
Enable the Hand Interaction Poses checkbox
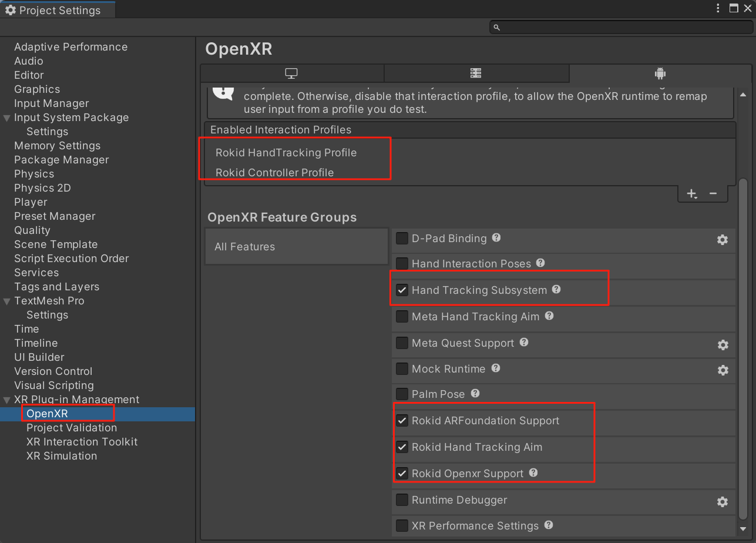point(402,264)
